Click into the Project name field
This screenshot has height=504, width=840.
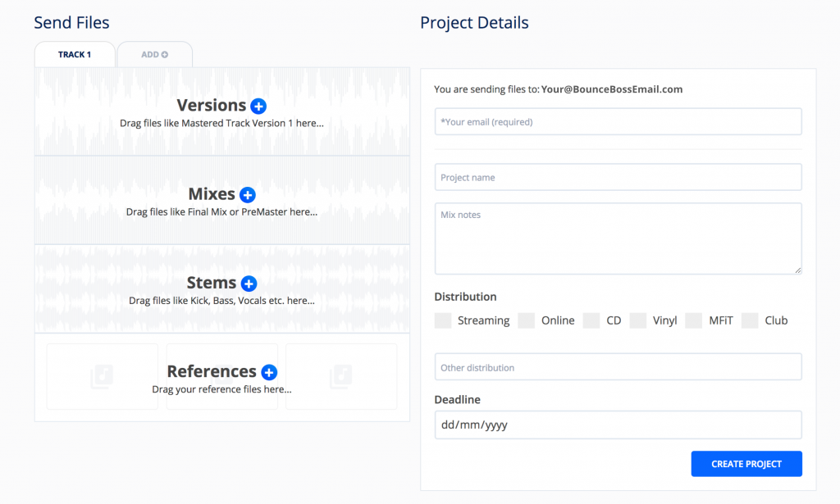[618, 177]
